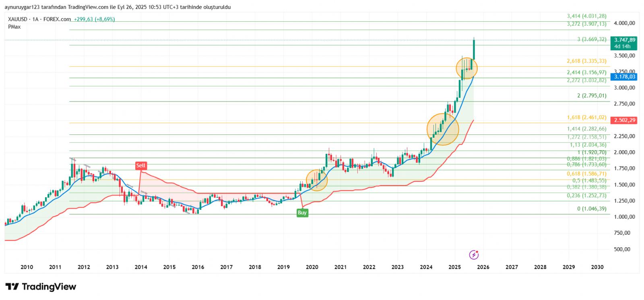Click the purple lightning event icon
The height and width of the screenshot is (300, 644).
point(474,254)
